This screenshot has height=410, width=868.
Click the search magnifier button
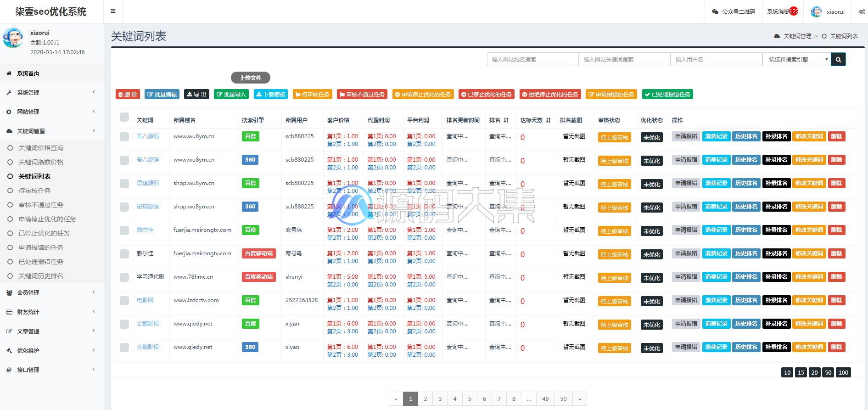coord(838,59)
